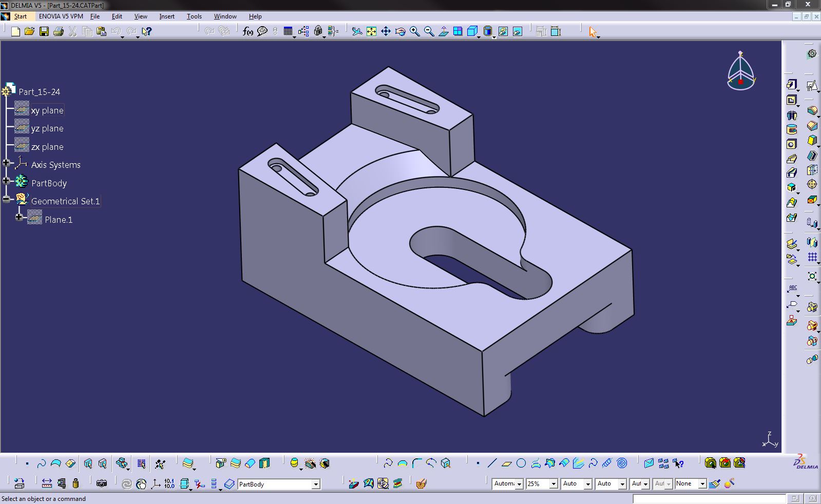Collapse Geometrical Set.1 tree node
The image size is (821, 504).
[7, 199]
